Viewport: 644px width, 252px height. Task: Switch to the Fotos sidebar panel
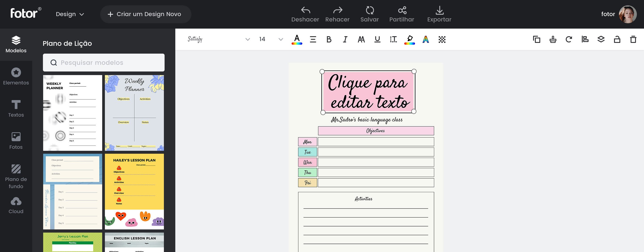pos(16,141)
